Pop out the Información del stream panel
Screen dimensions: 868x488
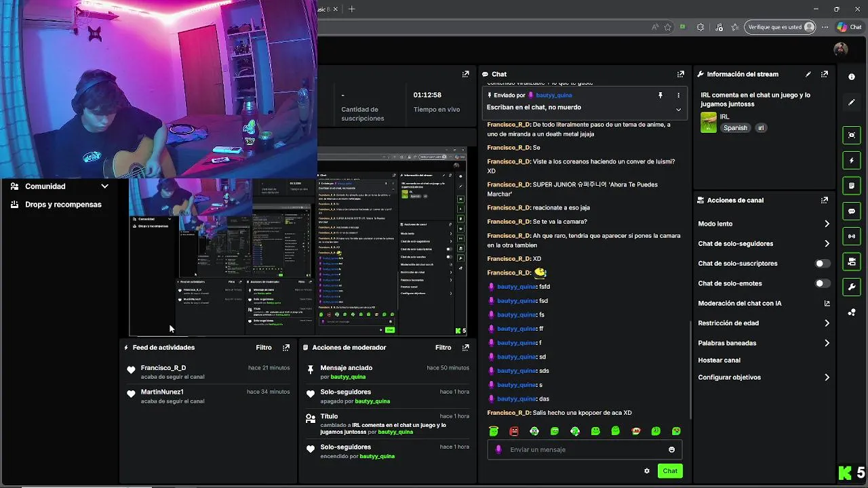click(824, 75)
